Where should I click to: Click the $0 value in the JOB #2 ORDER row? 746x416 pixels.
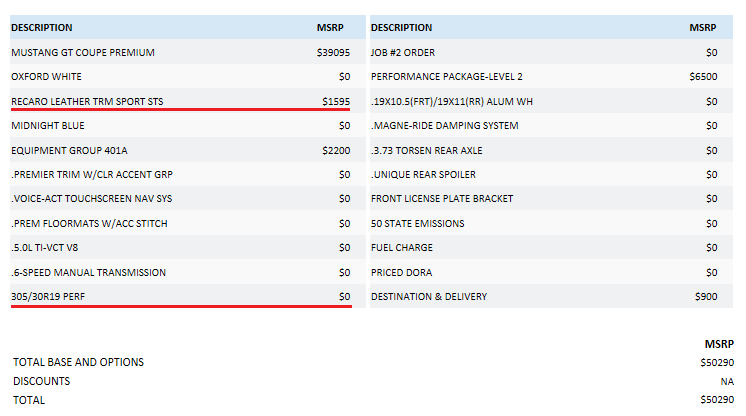pyautogui.click(x=712, y=52)
